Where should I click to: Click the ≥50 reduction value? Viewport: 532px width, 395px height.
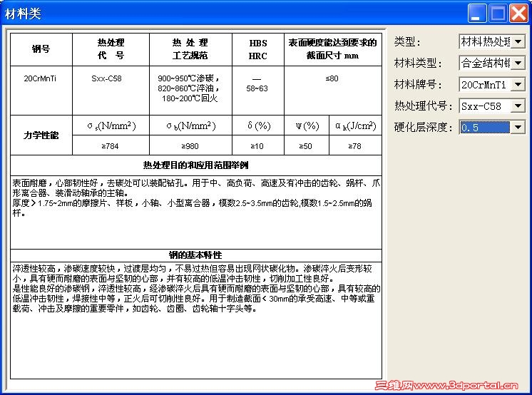(x=305, y=146)
